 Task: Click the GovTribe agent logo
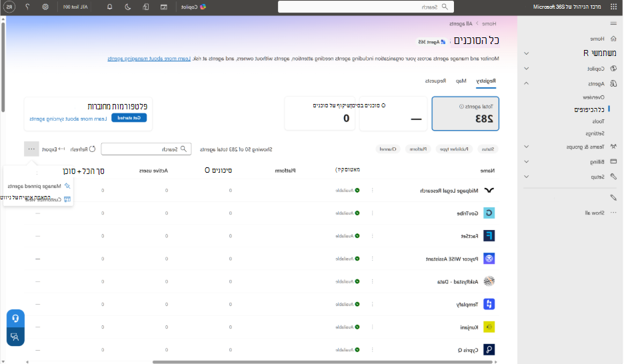pyautogui.click(x=489, y=213)
